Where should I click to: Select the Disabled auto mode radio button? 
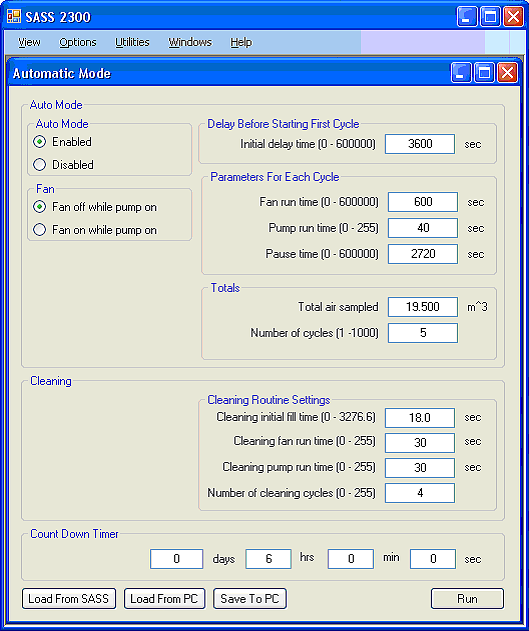(39, 165)
